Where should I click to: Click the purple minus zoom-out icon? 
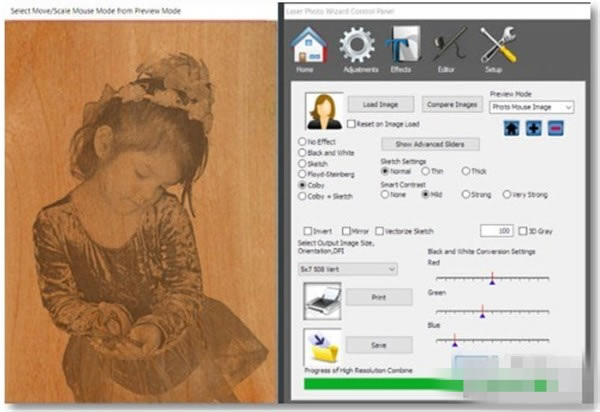click(556, 128)
